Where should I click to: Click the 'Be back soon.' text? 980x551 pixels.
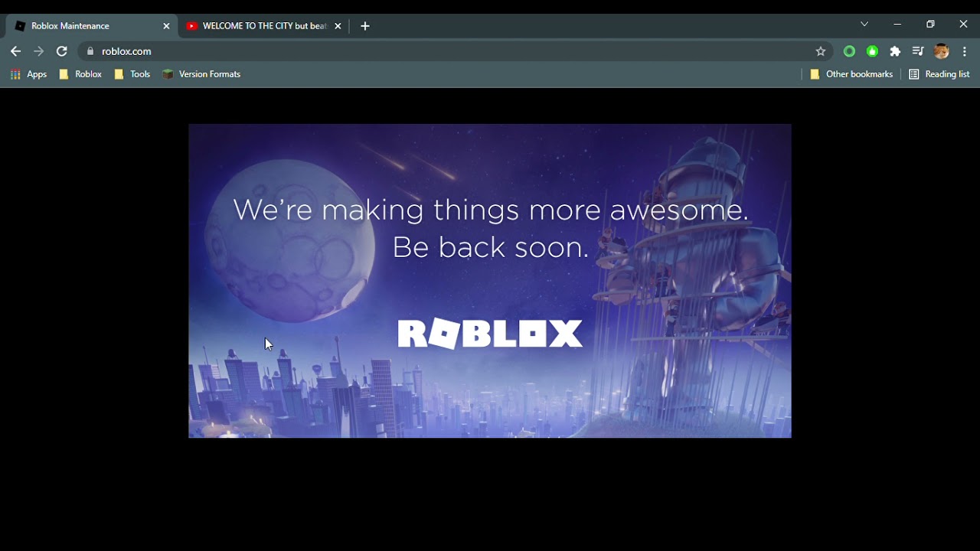pyautogui.click(x=491, y=247)
